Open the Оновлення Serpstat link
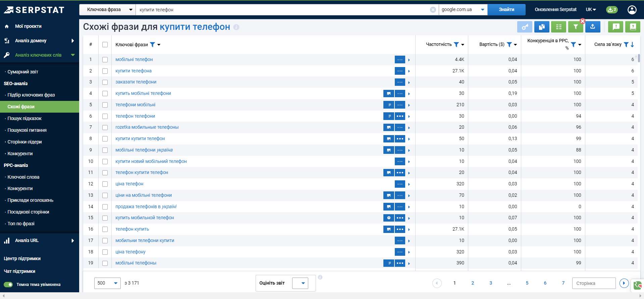Screen dimensions: 644x299 [555, 10]
